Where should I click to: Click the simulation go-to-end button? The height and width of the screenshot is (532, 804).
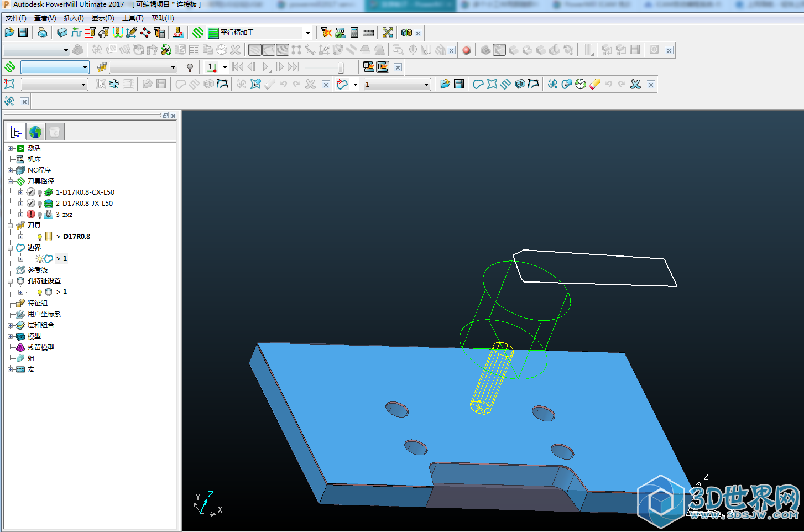pyautogui.click(x=294, y=67)
